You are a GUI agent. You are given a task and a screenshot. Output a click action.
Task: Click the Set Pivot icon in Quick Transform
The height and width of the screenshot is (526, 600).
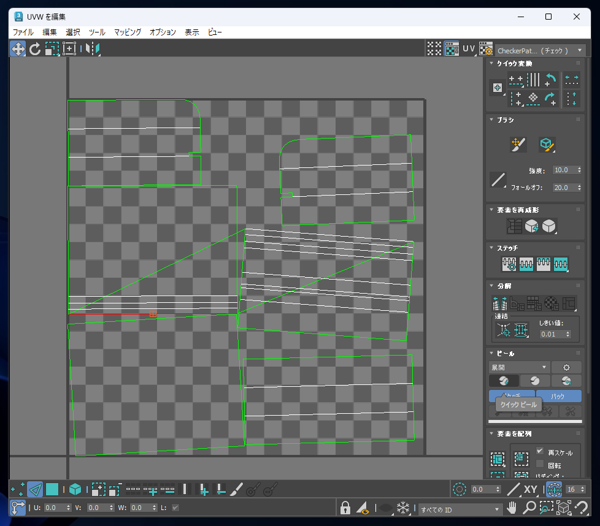497,88
